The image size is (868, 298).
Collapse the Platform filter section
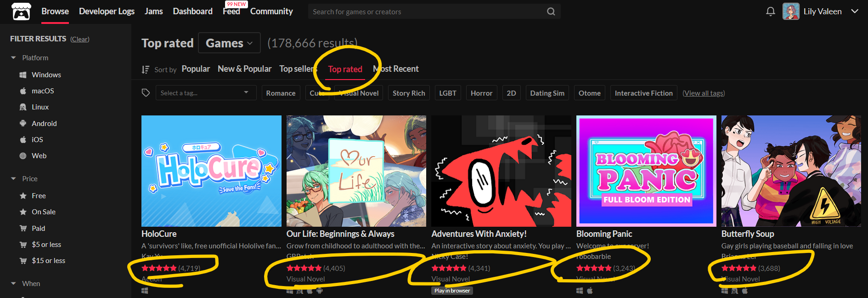pos(13,58)
